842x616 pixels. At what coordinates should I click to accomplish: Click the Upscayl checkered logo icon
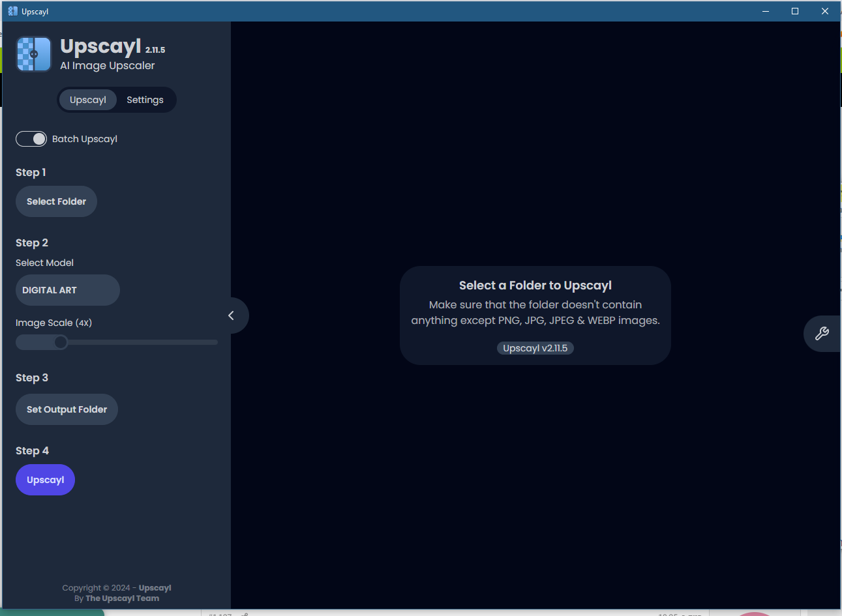click(x=34, y=54)
